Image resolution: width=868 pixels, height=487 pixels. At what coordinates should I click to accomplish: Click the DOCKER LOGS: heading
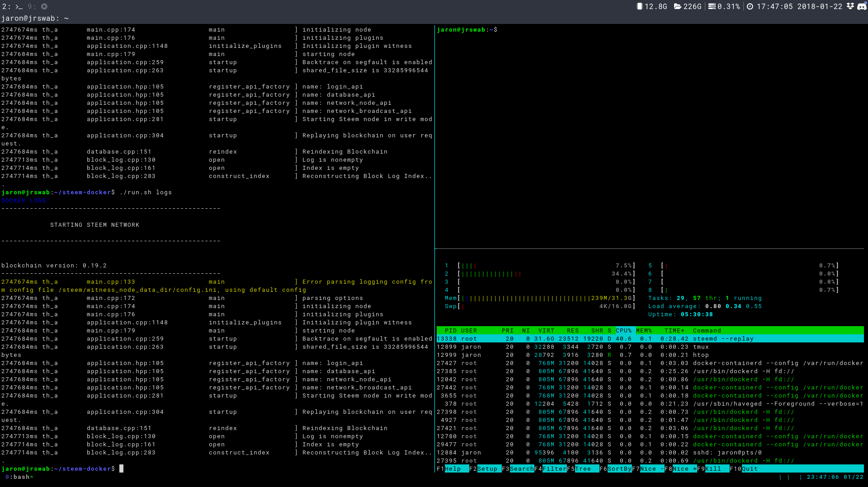click(x=25, y=201)
